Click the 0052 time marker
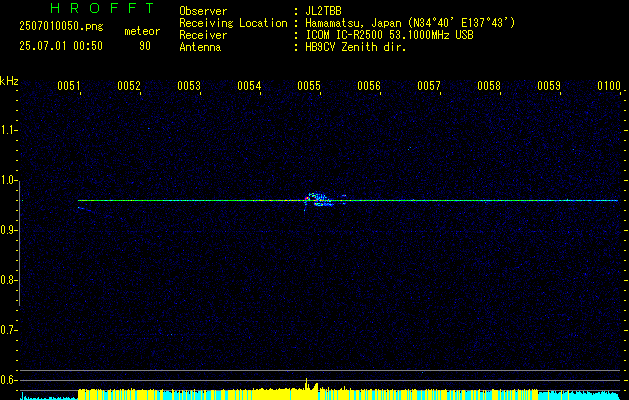This screenshot has width=629, height=400. (x=129, y=86)
